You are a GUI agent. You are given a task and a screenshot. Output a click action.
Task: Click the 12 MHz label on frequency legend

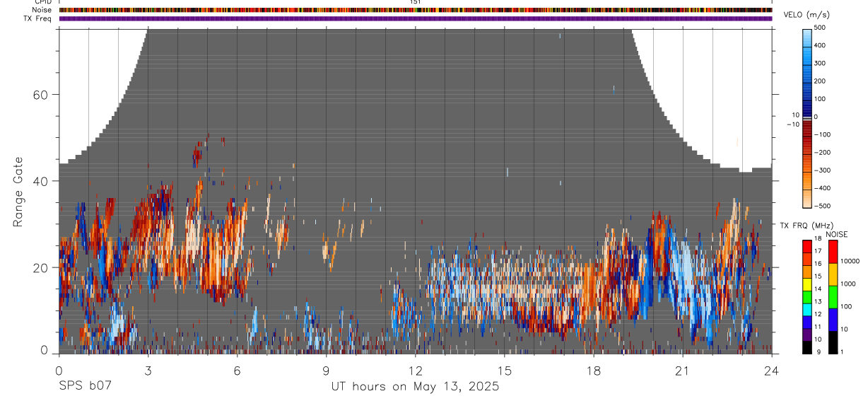point(818,314)
